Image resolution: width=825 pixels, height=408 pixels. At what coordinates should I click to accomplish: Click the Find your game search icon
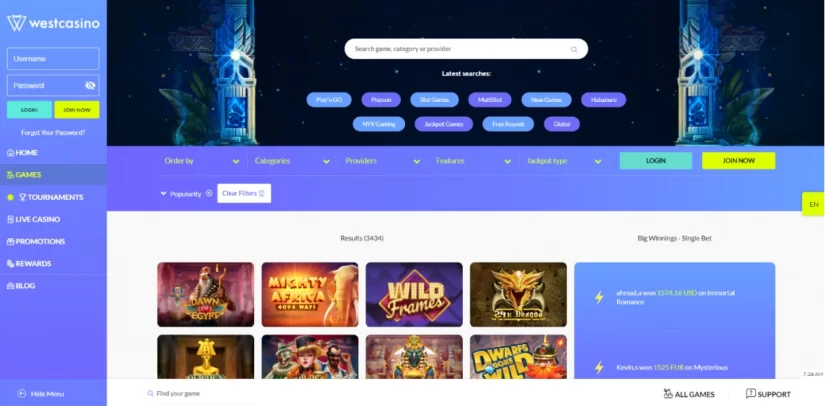(x=150, y=393)
